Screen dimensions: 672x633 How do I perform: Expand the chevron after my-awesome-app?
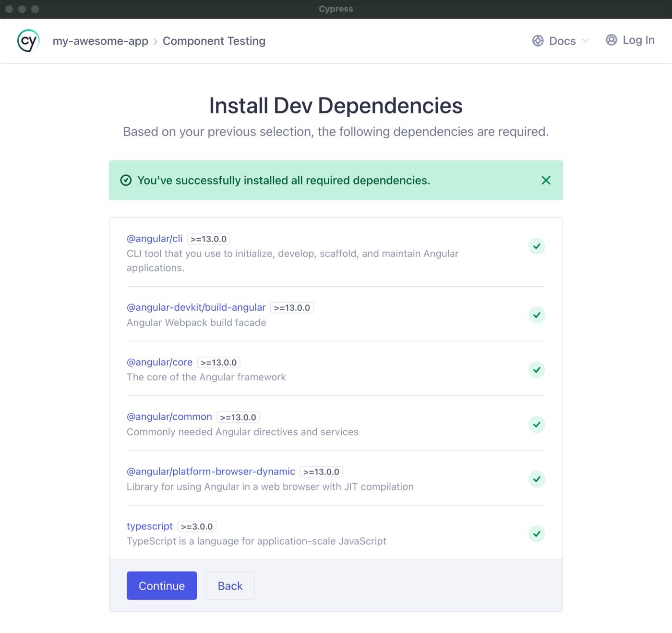tap(155, 42)
